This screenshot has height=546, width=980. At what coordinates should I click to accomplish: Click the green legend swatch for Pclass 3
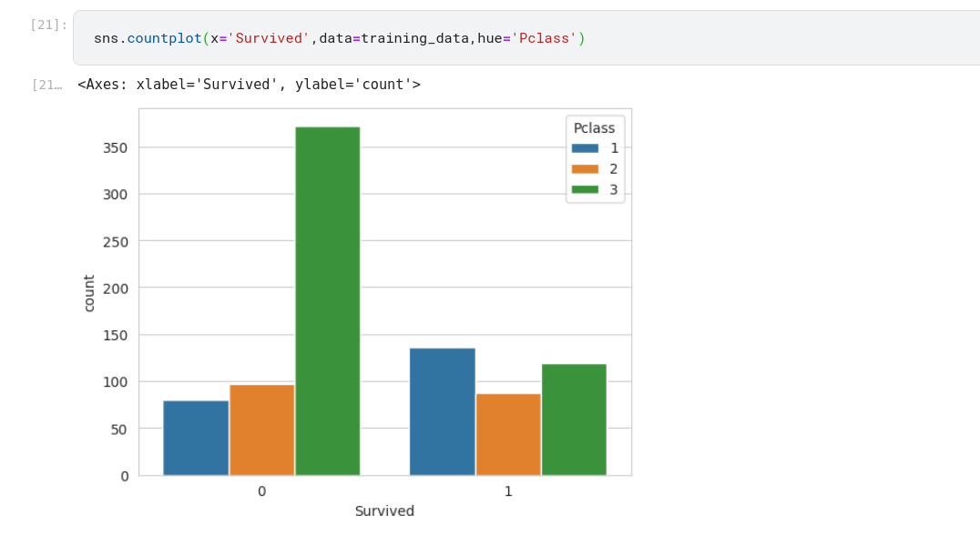[x=585, y=190]
